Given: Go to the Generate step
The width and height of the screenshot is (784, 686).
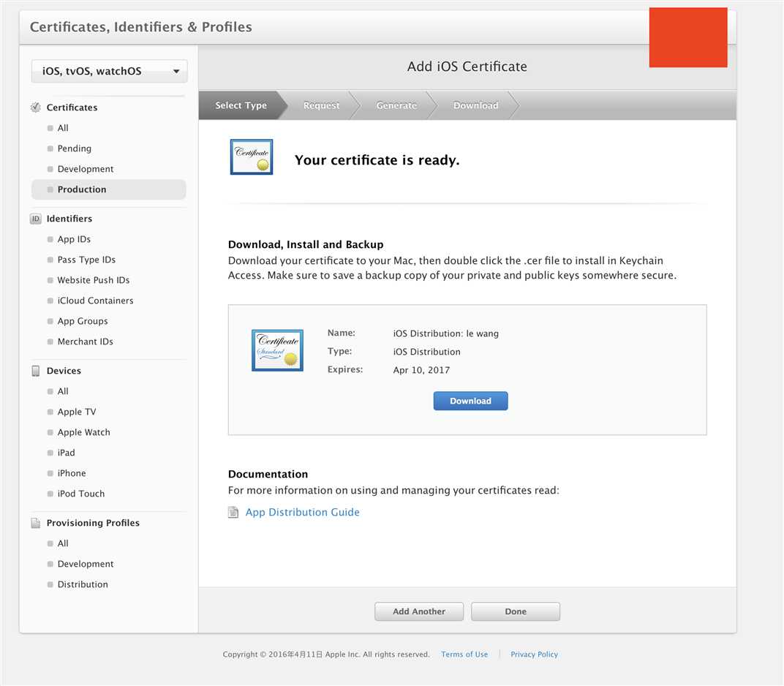Looking at the screenshot, I should tap(396, 105).
